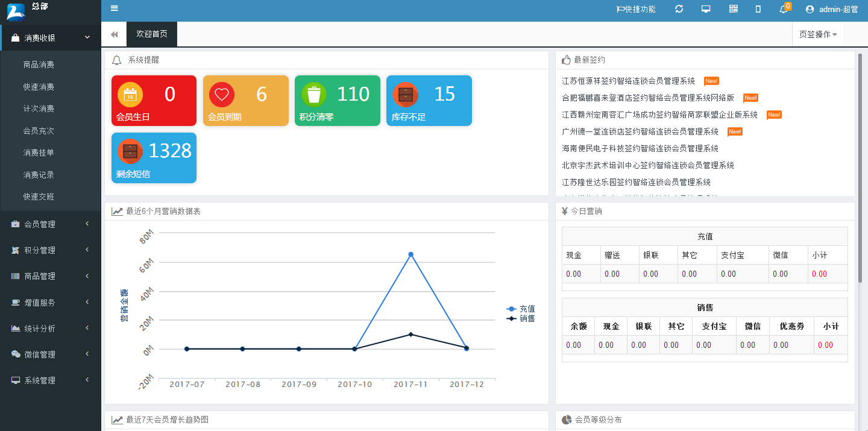Click the 快捷功能 link in header
The image size is (868, 431).
636,9
